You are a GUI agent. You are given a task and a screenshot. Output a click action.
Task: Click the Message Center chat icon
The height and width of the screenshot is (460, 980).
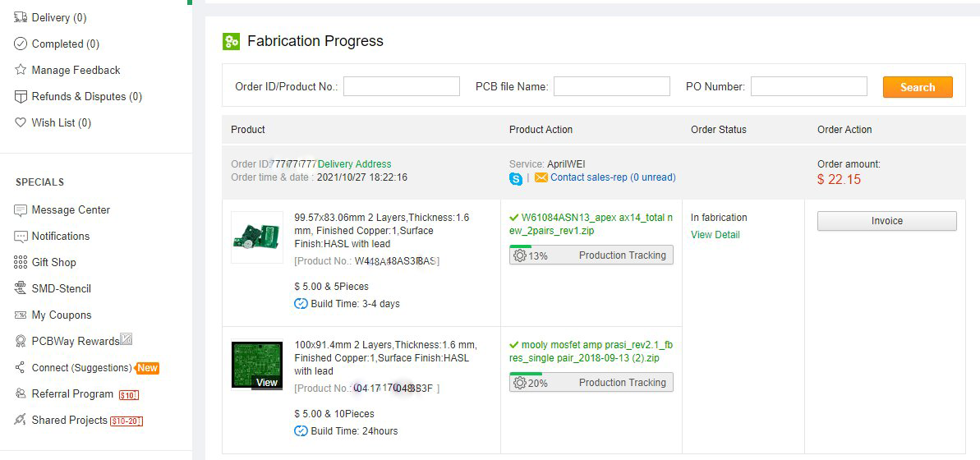(x=21, y=210)
